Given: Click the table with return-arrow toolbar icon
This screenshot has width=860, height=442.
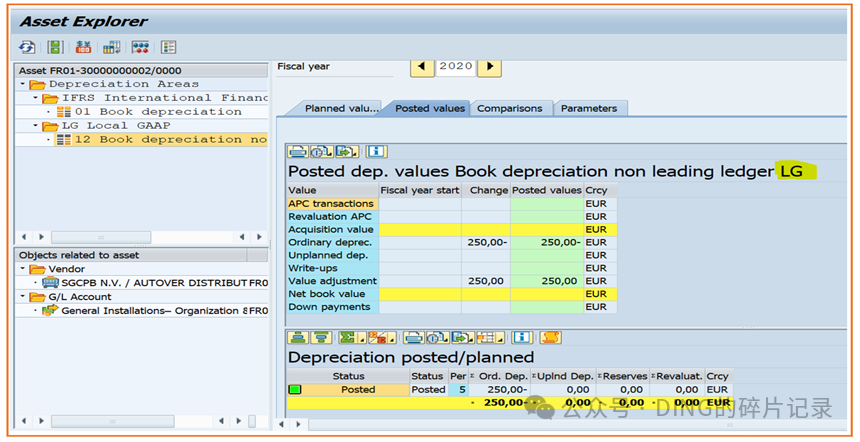Looking at the screenshot, I should [x=111, y=47].
